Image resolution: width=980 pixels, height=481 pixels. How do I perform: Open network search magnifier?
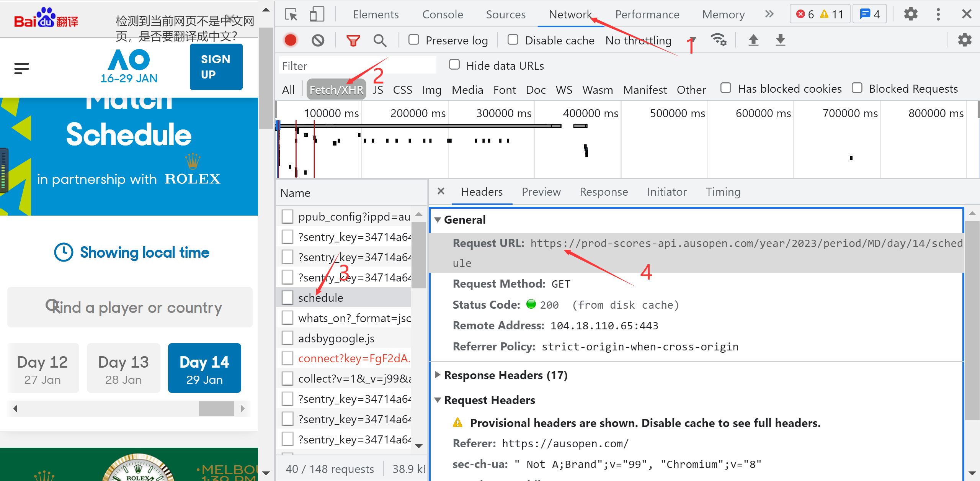click(380, 40)
